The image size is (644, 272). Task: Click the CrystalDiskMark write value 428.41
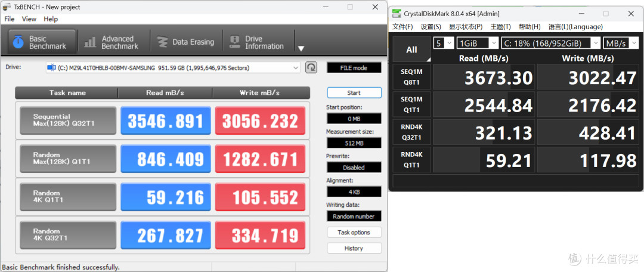588,132
